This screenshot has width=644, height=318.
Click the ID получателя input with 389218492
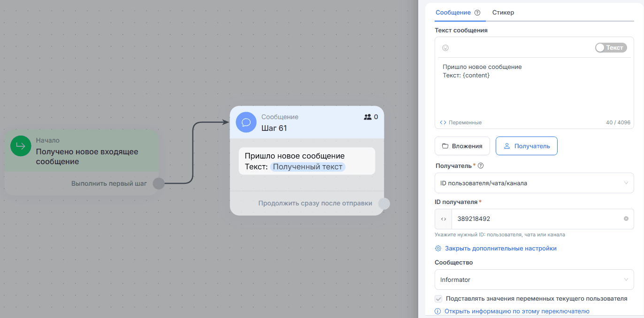(x=537, y=219)
